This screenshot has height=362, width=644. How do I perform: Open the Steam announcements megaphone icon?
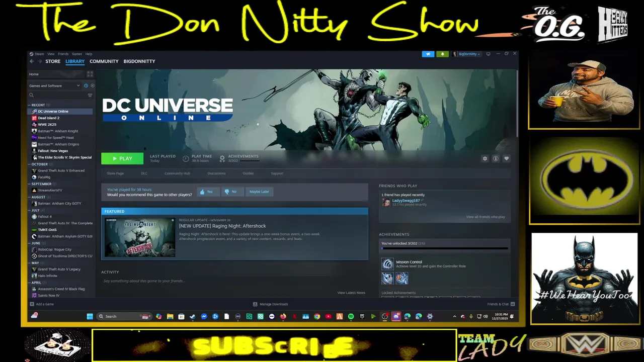click(428, 54)
